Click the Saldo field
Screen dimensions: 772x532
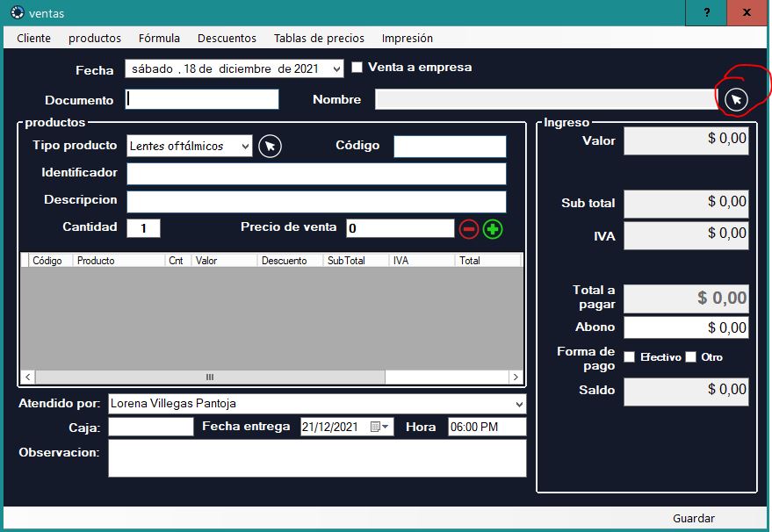click(x=686, y=392)
